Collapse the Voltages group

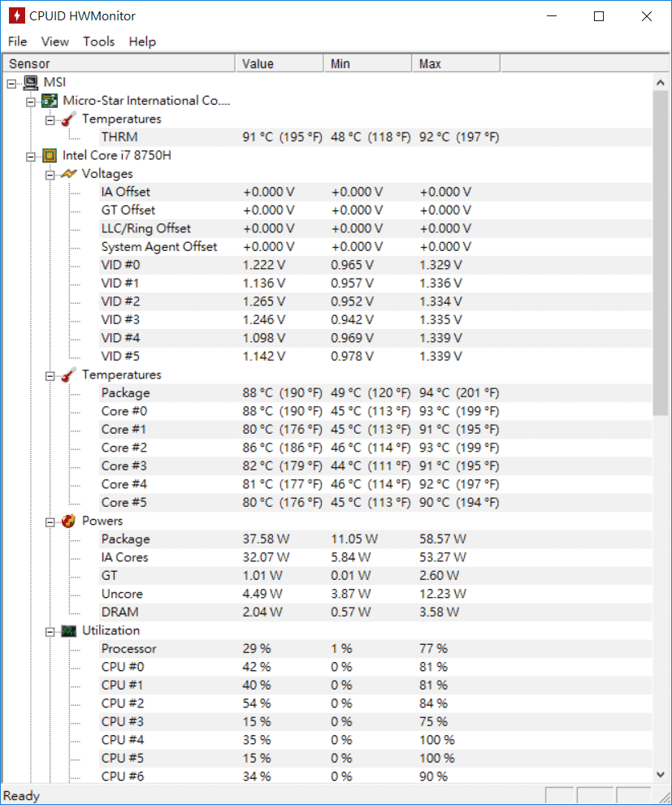coord(50,175)
